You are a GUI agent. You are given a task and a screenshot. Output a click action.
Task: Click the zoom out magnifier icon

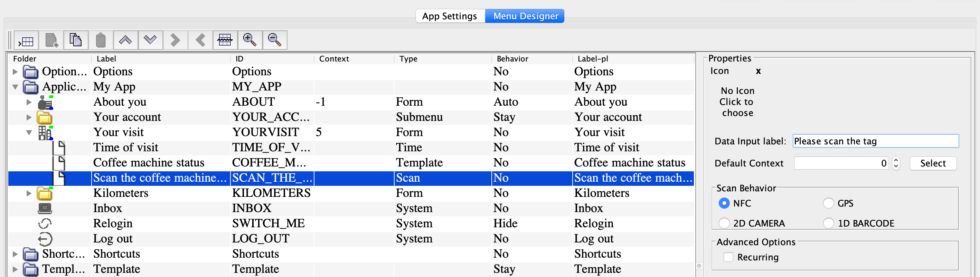pyautogui.click(x=274, y=40)
